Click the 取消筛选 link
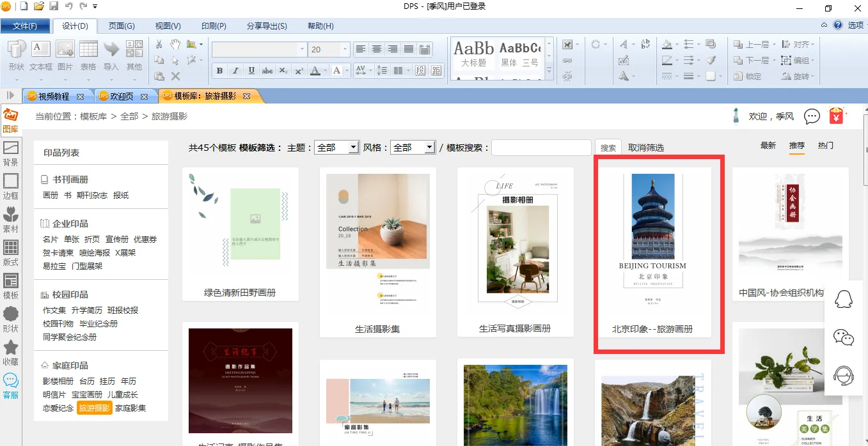868x446 pixels. 646,148
